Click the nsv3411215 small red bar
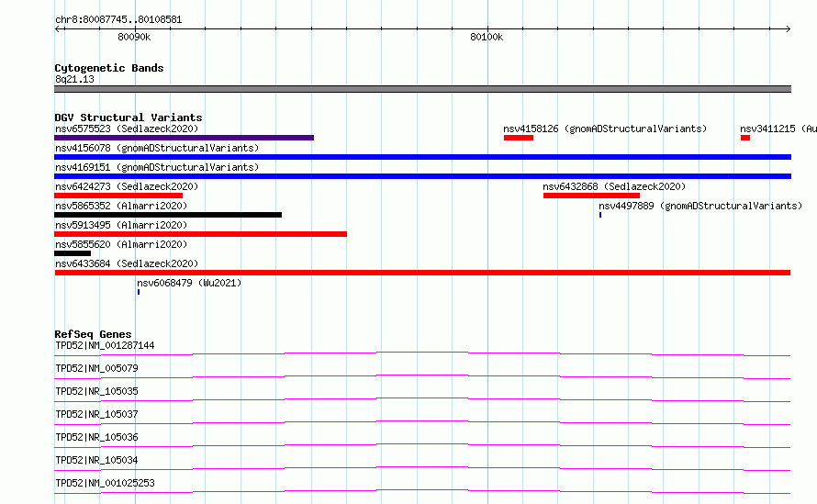Viewport: 817px width, 504px height. tap(745, 138)
